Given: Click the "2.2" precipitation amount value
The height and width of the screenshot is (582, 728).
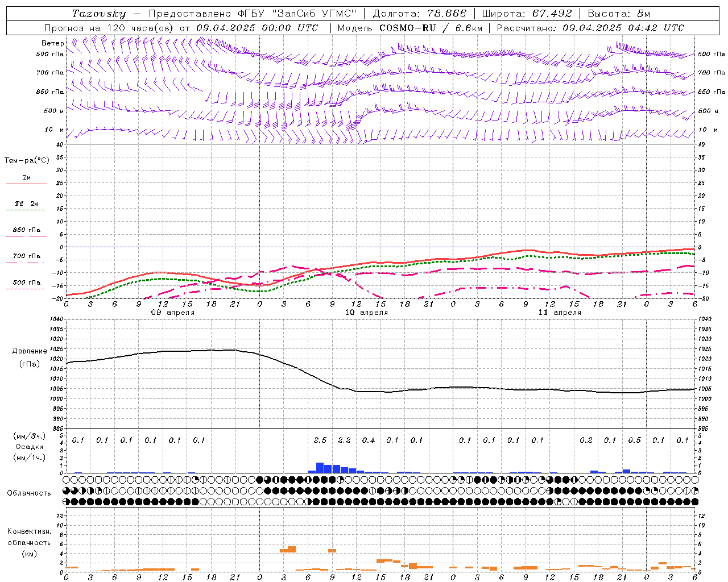Looking at the screenshot, I should click(344, 440).
